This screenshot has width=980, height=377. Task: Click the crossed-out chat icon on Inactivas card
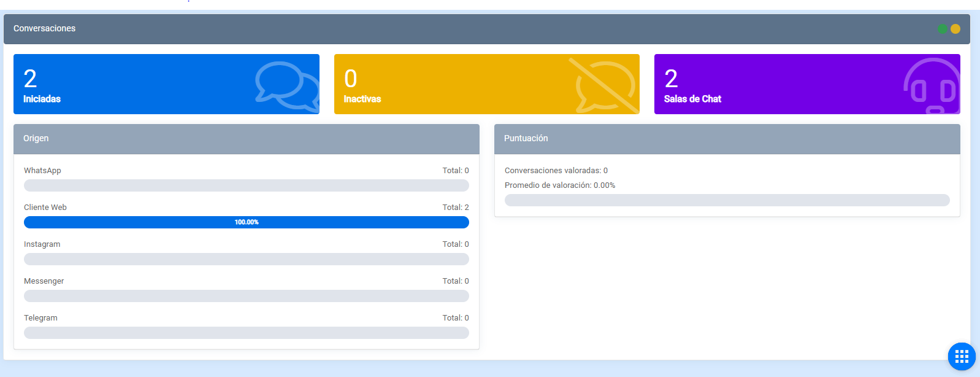[x=605, y=86]
